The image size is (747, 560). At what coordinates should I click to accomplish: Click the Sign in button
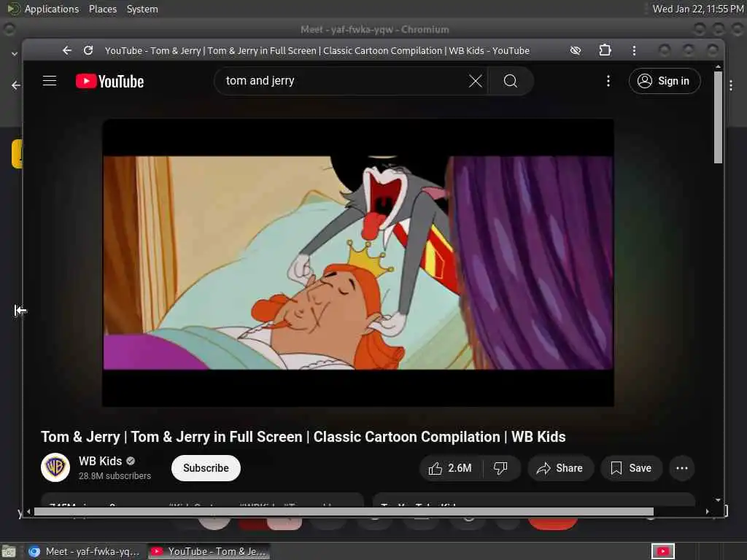coord(665,81)
